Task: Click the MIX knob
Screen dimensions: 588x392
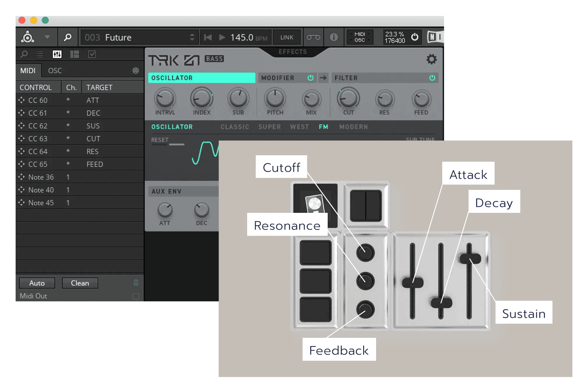Action: pyautogui.click(x=311, y=99)
